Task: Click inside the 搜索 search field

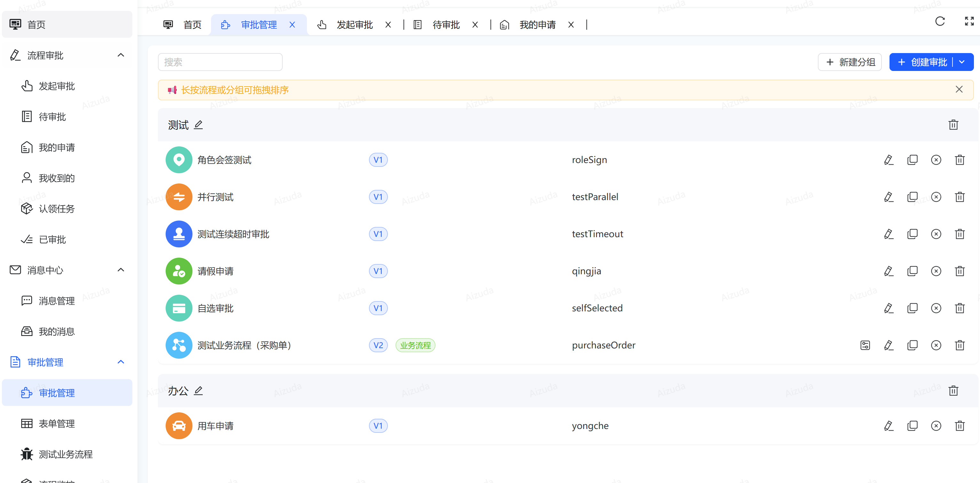Action: click(220, 62)
